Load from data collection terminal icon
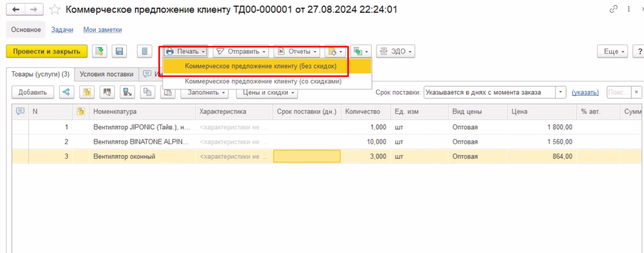The width and height of the screenshot is (644, 253). point(128,92)
